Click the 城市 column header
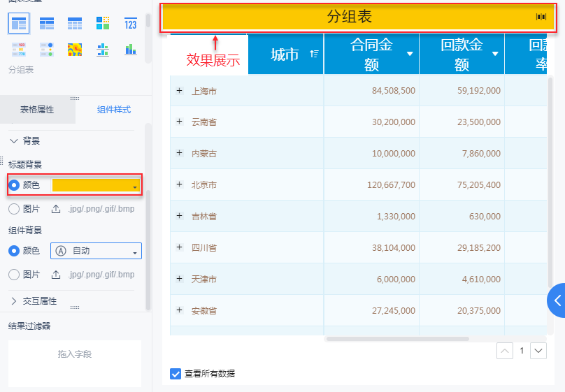 [x=286, y=55]
